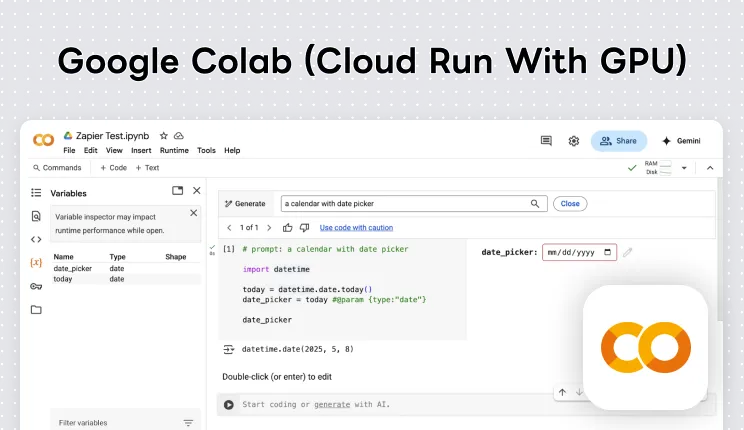Open the settings gear icon
Image resolution: width=744 pixels, height=430 pixels.
coord(574,141)
